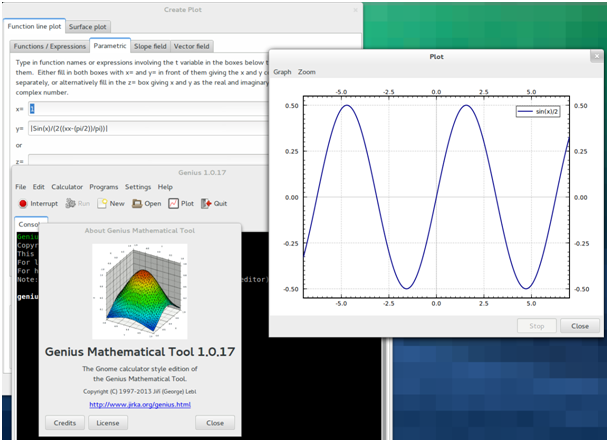Open the File menu in Genius window

(21, 187)
